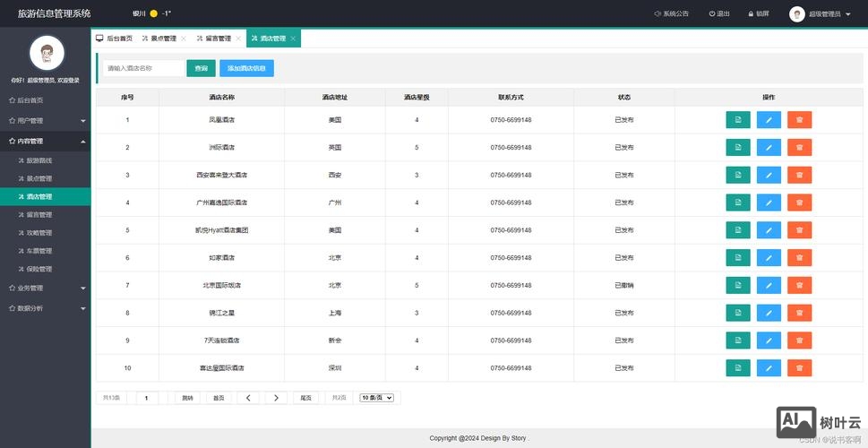Click the edit pencil icon for 凤凰酒店
868x448 pixels.
pyautogui.click(x=769, y=119)
